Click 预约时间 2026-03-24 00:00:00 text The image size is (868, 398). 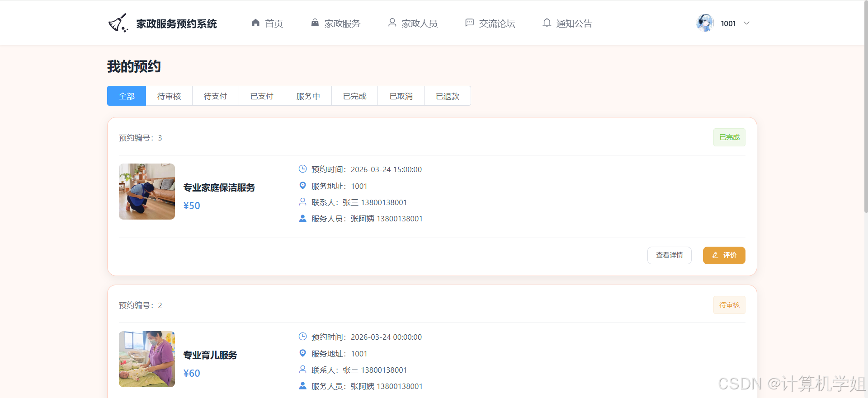367,337
